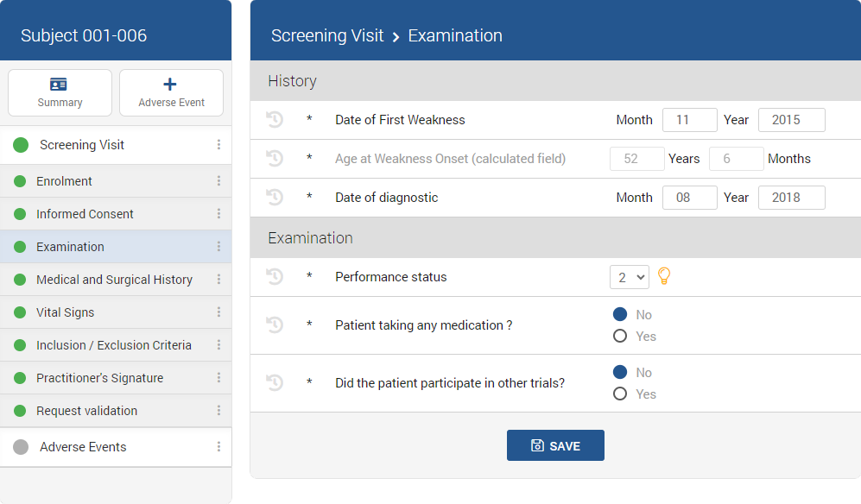The height and width of the screenshot is (504, 861).
Task: Open the Performance status dropdown
Action: (x=629, y=277)
